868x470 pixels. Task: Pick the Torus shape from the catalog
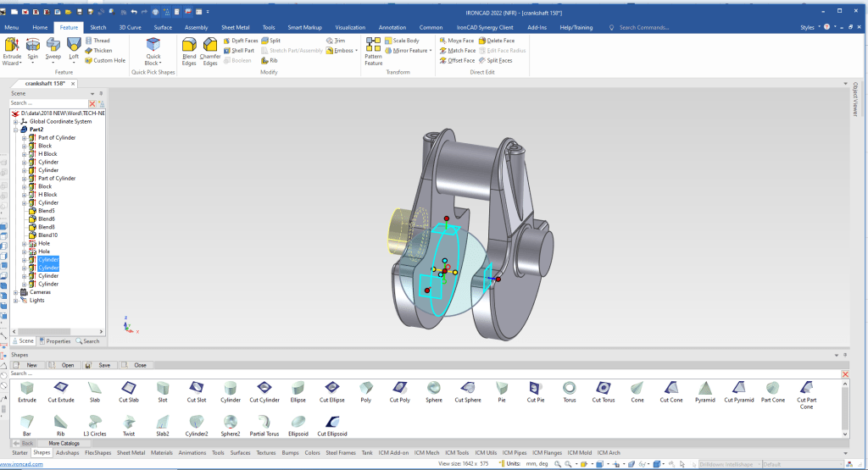coord(570,388)
